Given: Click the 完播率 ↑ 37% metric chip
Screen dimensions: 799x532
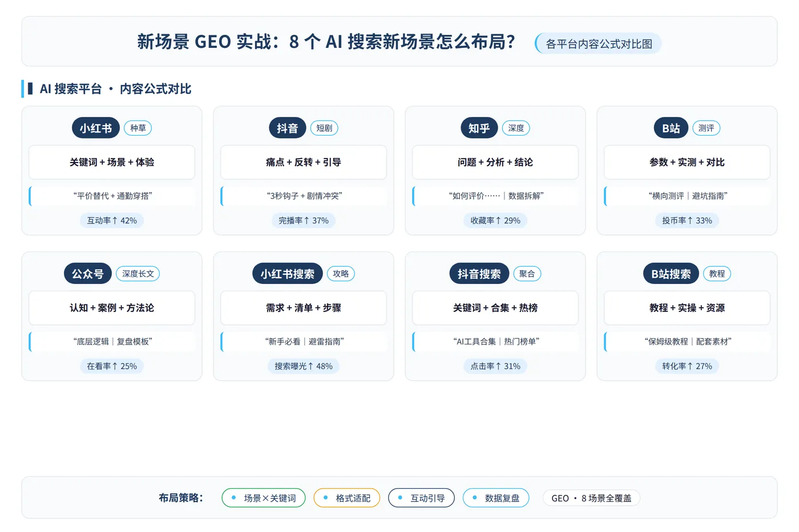Looking at the screenshot, I should coord(304,221).
